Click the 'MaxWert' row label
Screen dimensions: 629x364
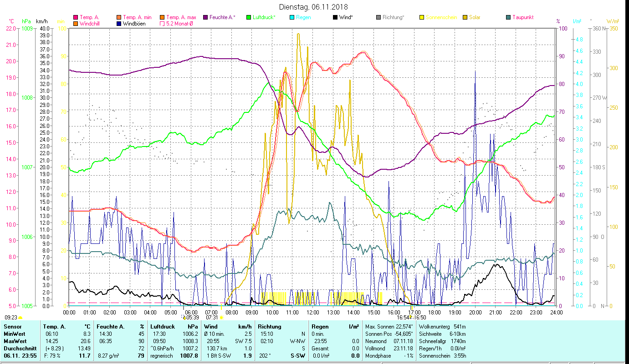tap(15, 341)
